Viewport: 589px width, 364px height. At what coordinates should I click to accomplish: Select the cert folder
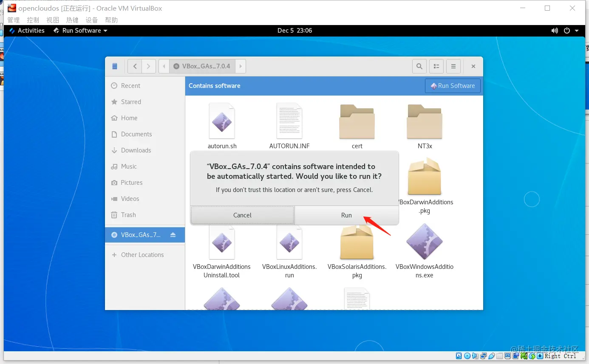(357, 126)
